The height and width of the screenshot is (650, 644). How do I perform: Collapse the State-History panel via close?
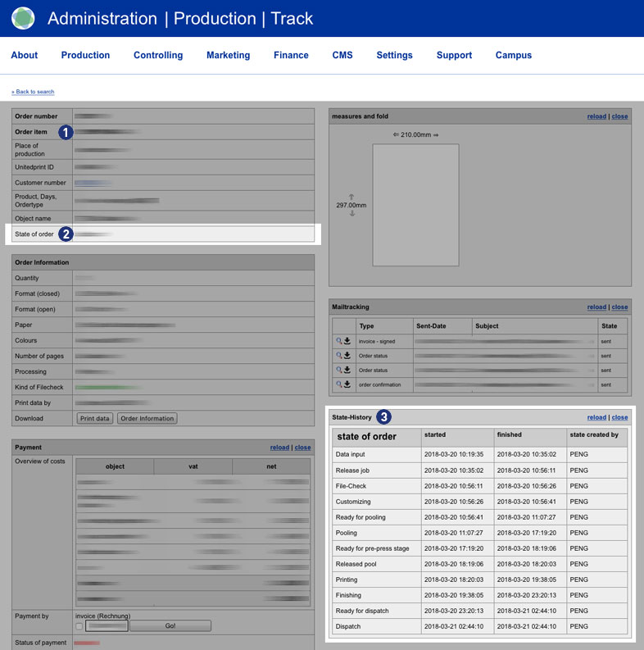click(619, 417)
